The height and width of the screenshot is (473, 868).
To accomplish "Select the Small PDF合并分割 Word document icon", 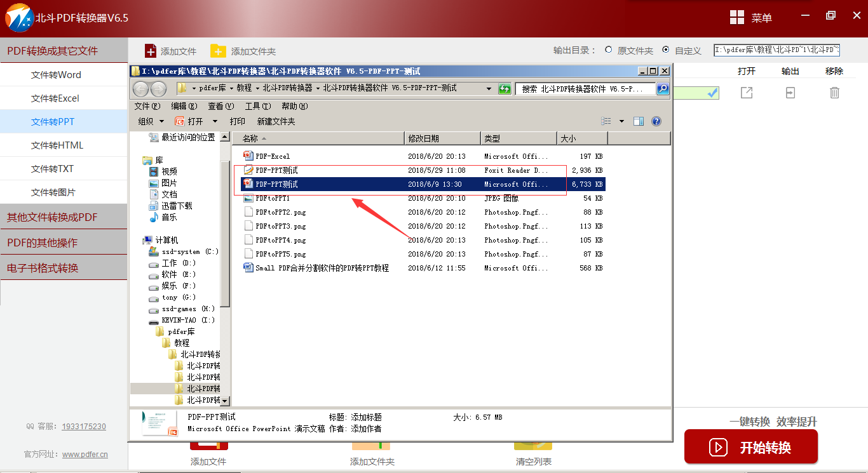I will coord(248,268).
